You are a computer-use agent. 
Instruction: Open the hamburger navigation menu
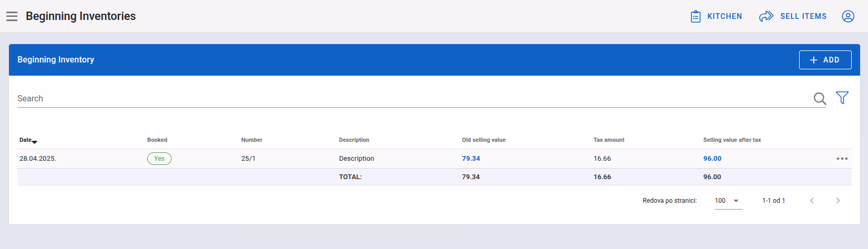pos(12,16)
